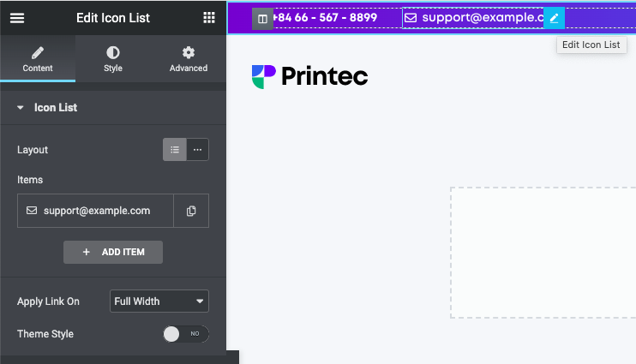Image resolution: width=636 pixels, height=364 pixels.
Task: Click the Printec logo
Action: (x=309, y=76)
